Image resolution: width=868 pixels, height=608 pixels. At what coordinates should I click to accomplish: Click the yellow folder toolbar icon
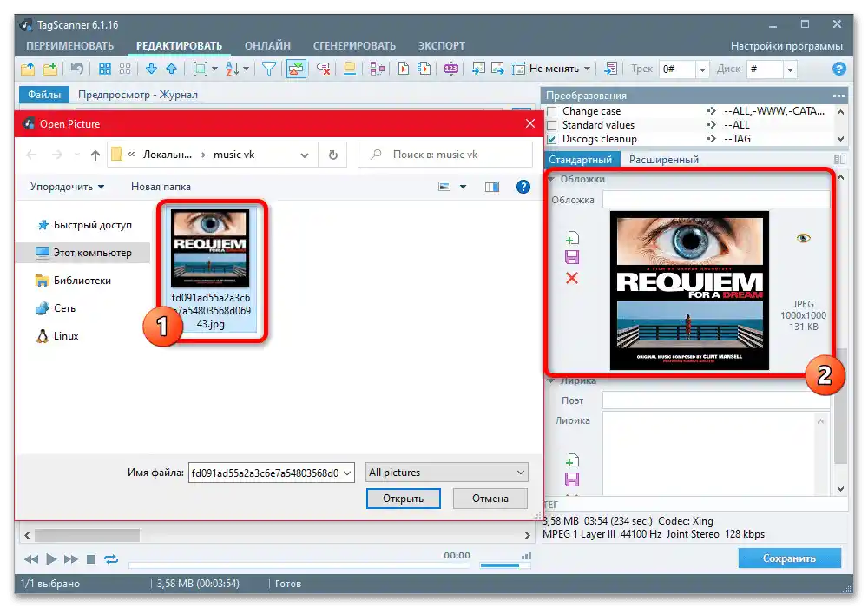click(349, 69)
